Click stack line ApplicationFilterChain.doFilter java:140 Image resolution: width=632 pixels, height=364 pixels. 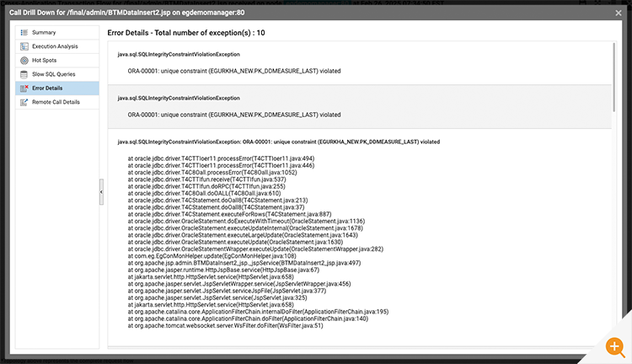point(248,318)
